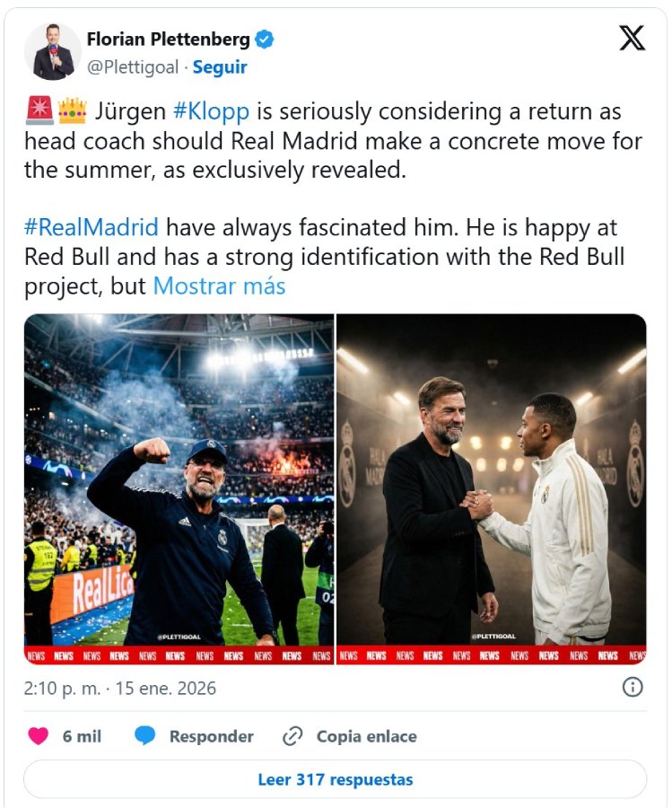672x808 pixels.
Task: Open Florian Plettenberg's profile picture
Action: coord(53,52)
